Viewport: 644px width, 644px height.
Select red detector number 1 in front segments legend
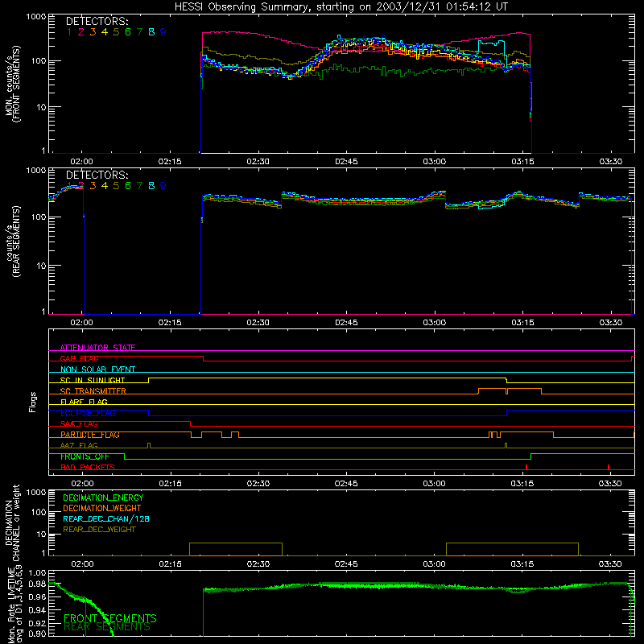click(69, 32)
